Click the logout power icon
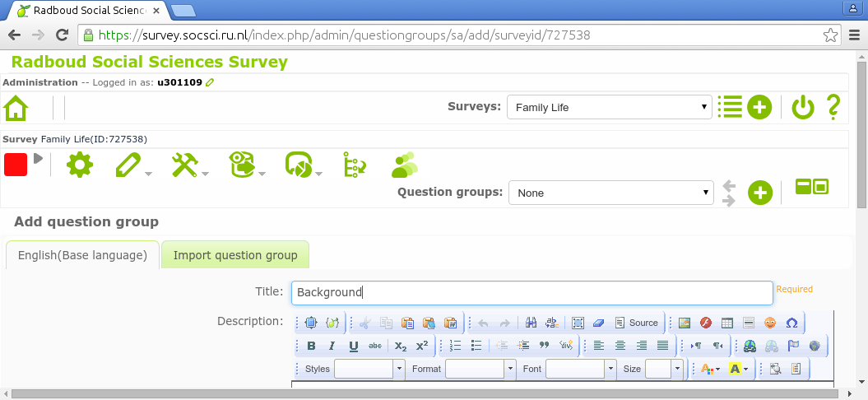868x400 pixels. 802,107
